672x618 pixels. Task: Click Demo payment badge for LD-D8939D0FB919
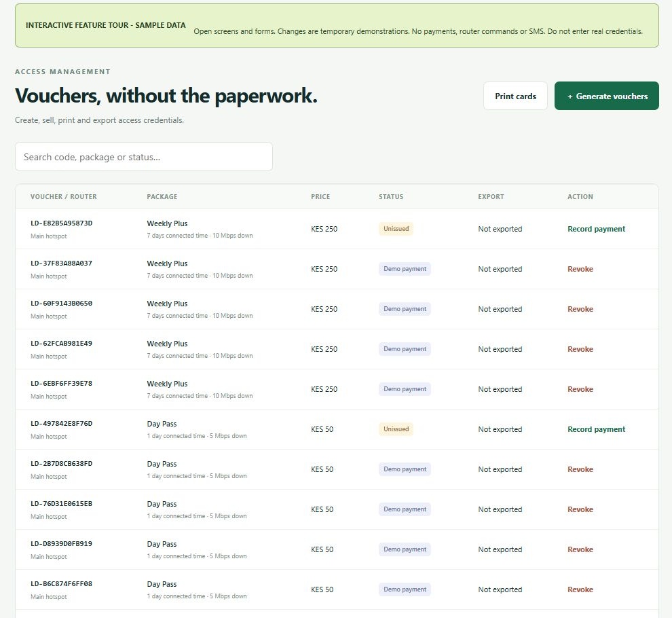click(405, 549)
